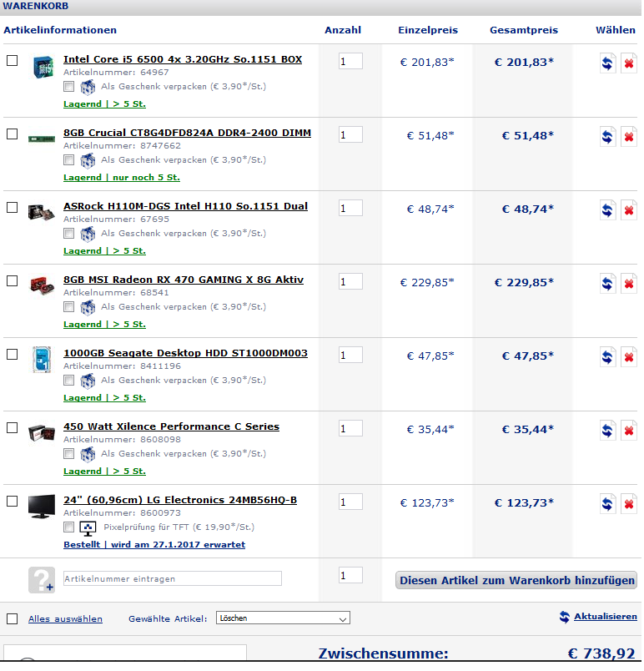This screenshot has width=644, height=671.
Task: Open MSI Radeon RX 470 product thumbnail
Action: (42, 285)
